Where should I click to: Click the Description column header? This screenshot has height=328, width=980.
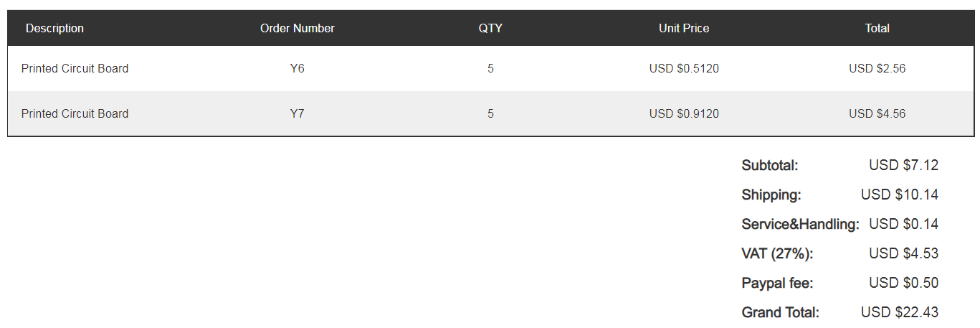(x=54, y=28)
